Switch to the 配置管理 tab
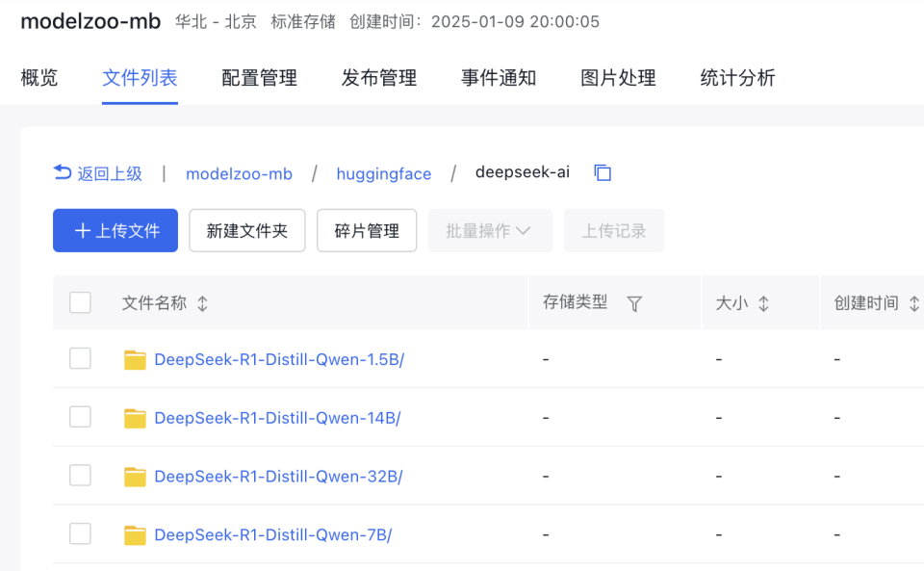Viewport: 924px width, 571px height. 259,78
